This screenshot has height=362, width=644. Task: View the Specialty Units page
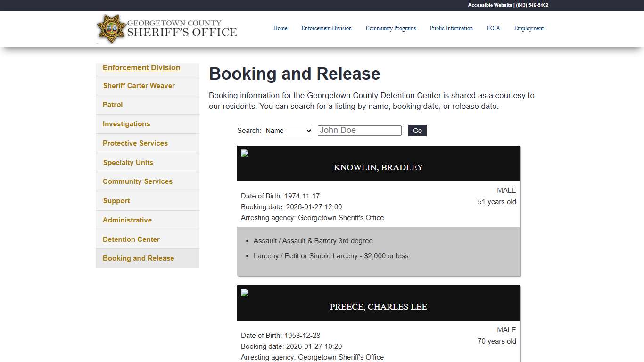(128, 162)
